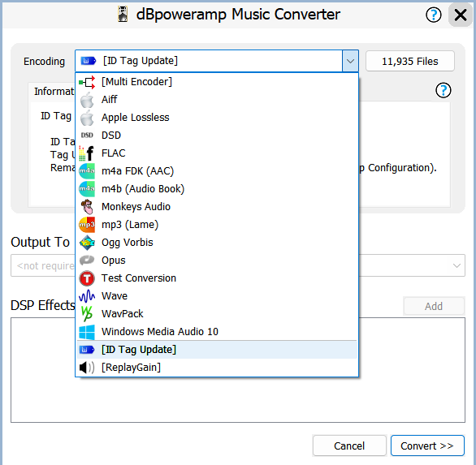Click the mp3 Lame icon
476x465 pixels.
87,225
